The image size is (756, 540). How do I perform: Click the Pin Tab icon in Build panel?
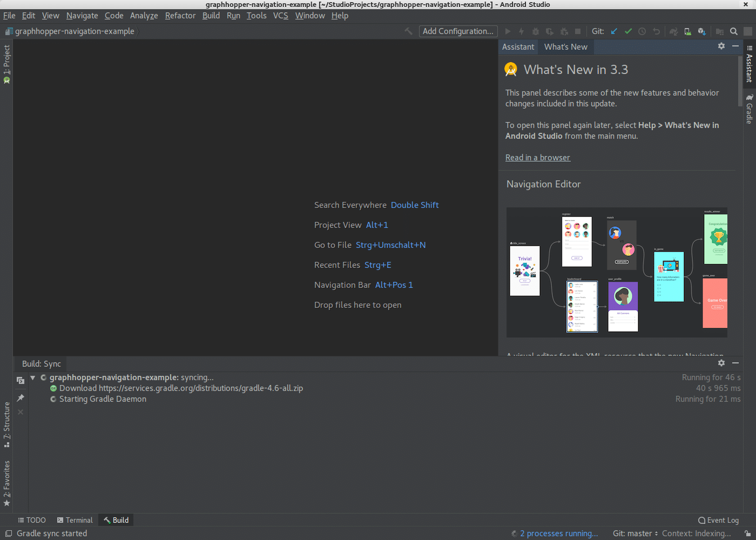click(21, 398)
